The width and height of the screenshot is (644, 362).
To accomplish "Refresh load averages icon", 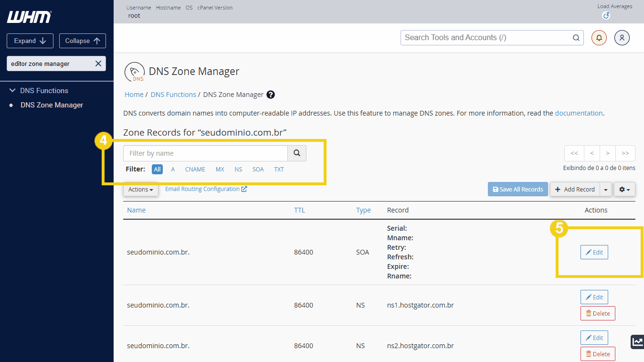I will click(606, 16).
